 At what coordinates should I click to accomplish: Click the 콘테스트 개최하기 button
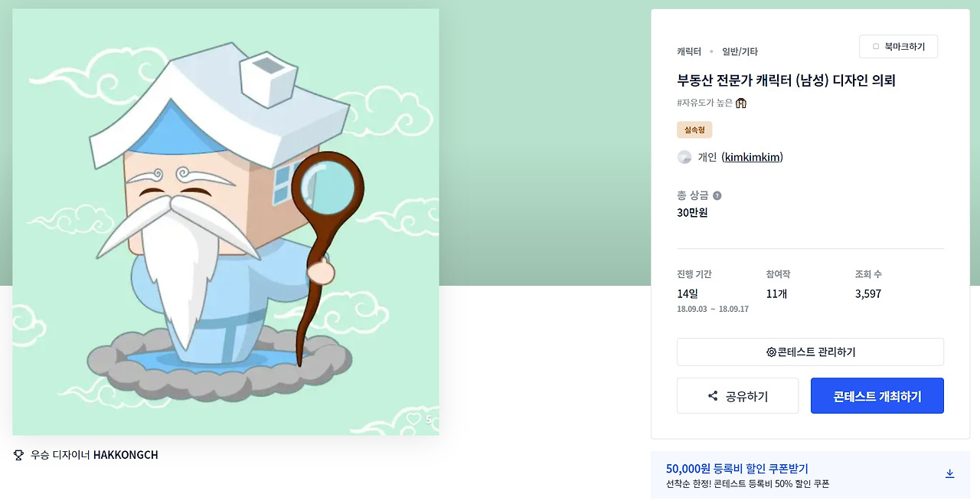click(x=877, y=396)
